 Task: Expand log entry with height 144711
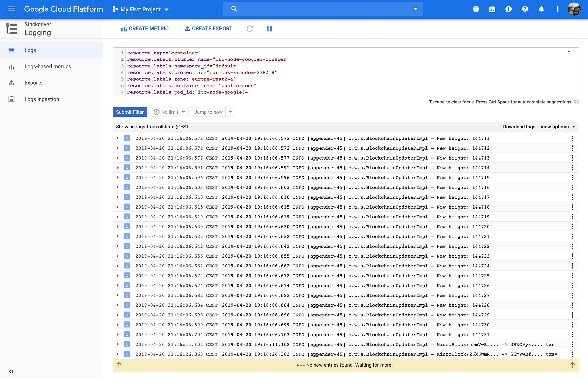point(117,138)
